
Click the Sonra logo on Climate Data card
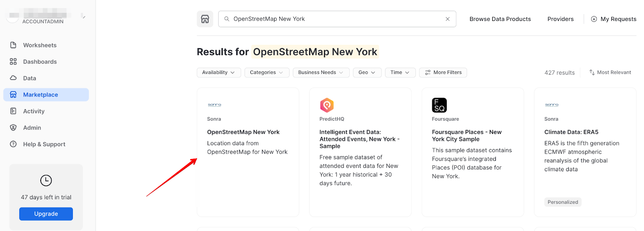552,105
